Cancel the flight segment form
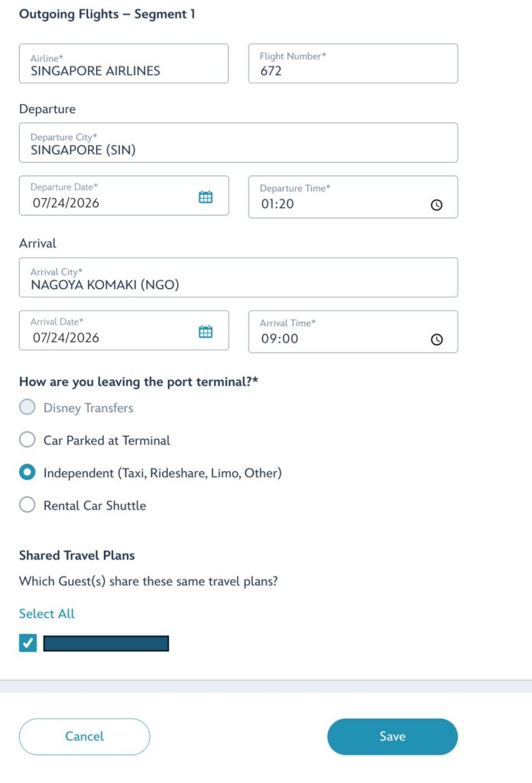The height and width of the screenshot is (783, 532). pyautogui.click(x=84, y=736)
